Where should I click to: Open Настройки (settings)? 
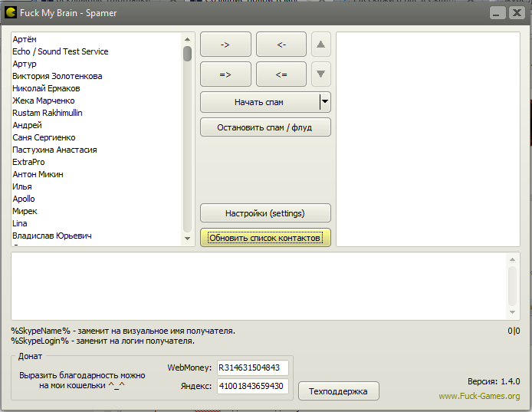[x=265, y=213]
